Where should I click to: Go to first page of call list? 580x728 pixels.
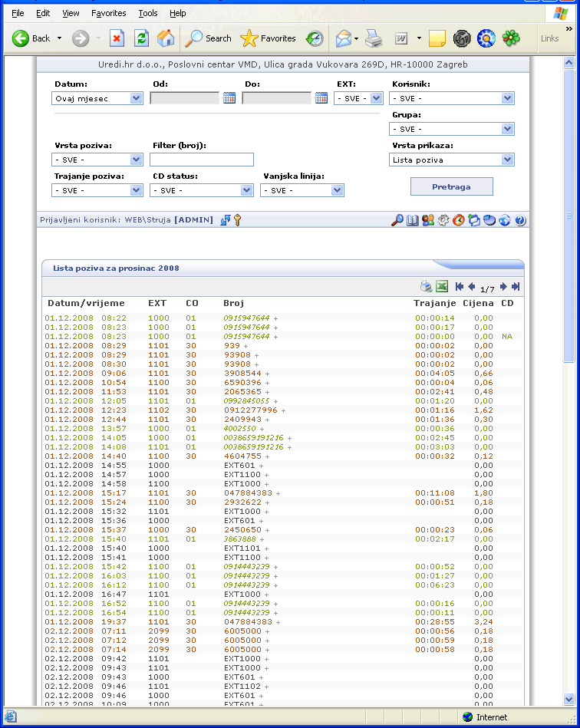(x=460, y=286)
